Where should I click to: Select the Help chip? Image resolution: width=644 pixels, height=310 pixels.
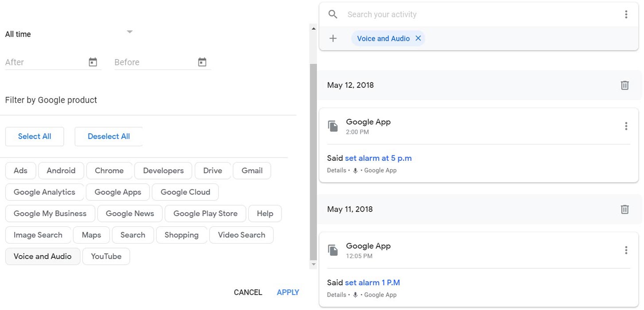[x=265, y=213]
